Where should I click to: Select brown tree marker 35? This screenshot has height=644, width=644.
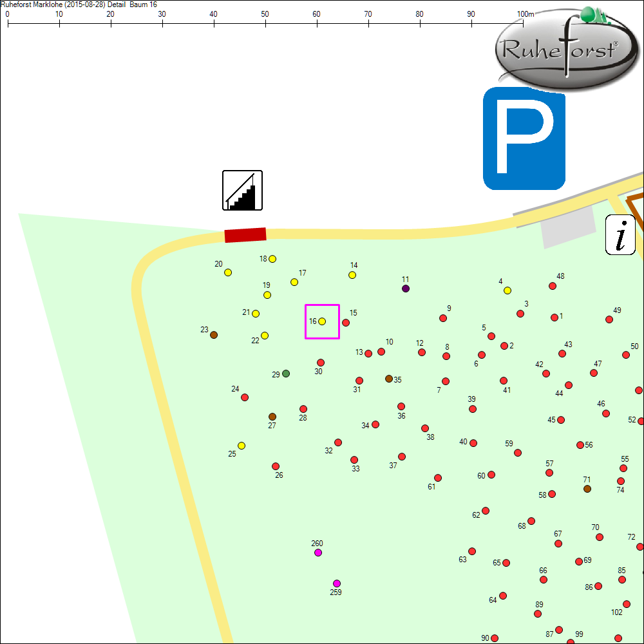point(389,379)
